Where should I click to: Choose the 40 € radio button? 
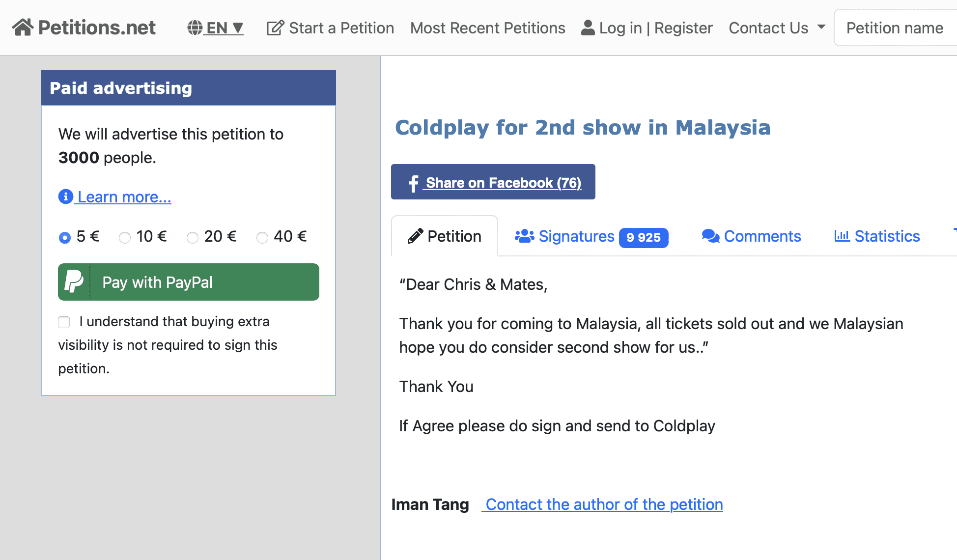(x=262, y=238)
